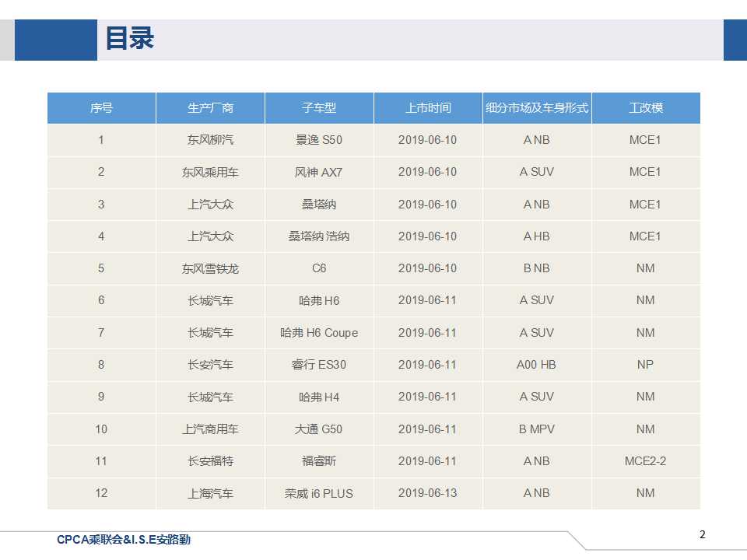The image size is (747, 560).
Task: Click the A SUV cell in the 风神 AX7 row
Action: pyautogui.click(x=537, y=172)
